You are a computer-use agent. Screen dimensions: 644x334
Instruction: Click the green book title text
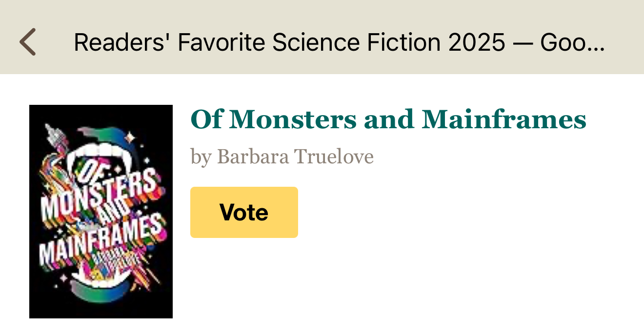tap(388, 119)
